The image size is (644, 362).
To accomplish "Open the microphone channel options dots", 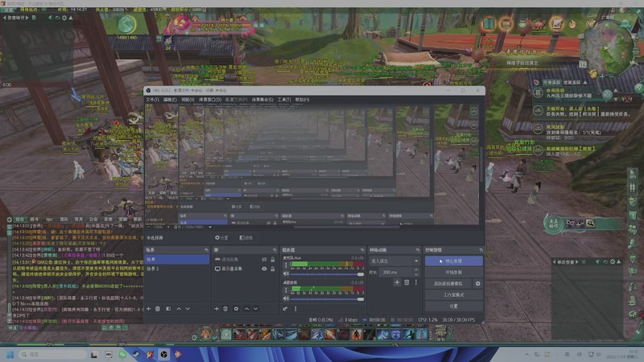I will 286,265.
